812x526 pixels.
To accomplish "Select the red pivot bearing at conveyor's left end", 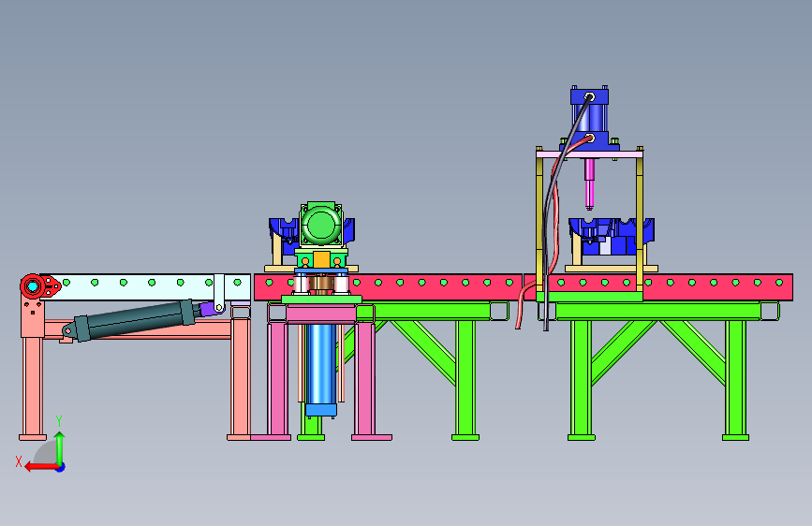I will coord(33,286).
